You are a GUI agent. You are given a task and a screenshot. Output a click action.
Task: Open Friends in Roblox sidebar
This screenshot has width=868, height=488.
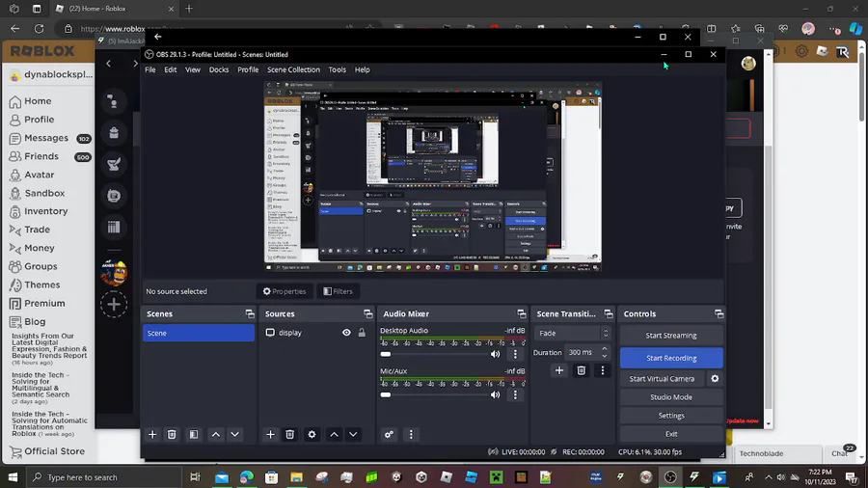(x=41, y=156)
